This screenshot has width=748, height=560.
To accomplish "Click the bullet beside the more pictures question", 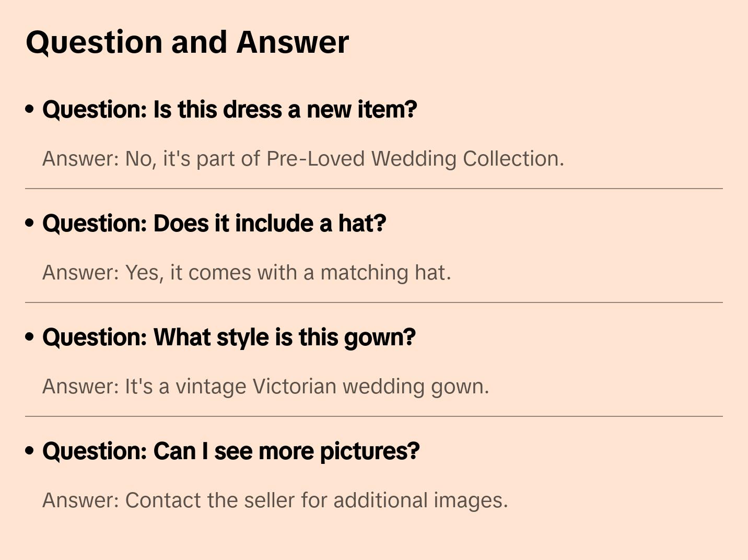I will pos(30,451).
